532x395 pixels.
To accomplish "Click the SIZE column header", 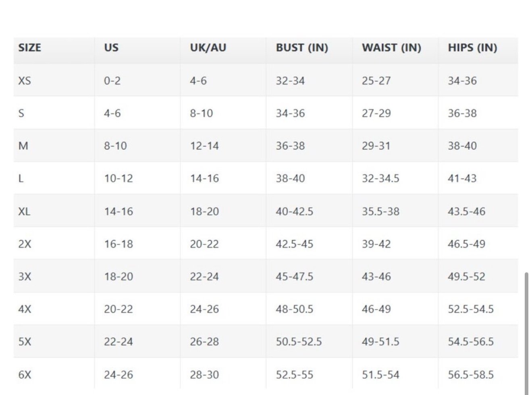I will [29, 48].
